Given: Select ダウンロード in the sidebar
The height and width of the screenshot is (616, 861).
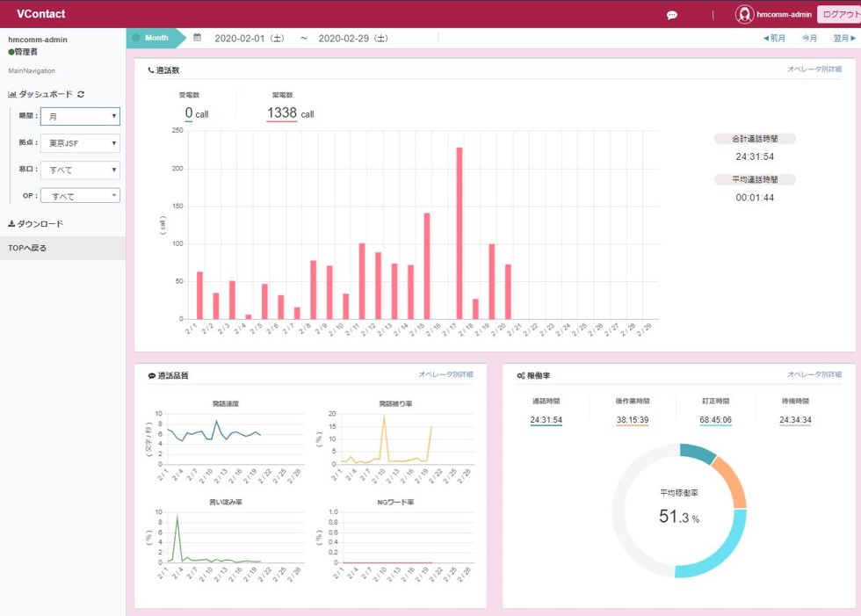Looking at the screenshot, I should [36, 224].
